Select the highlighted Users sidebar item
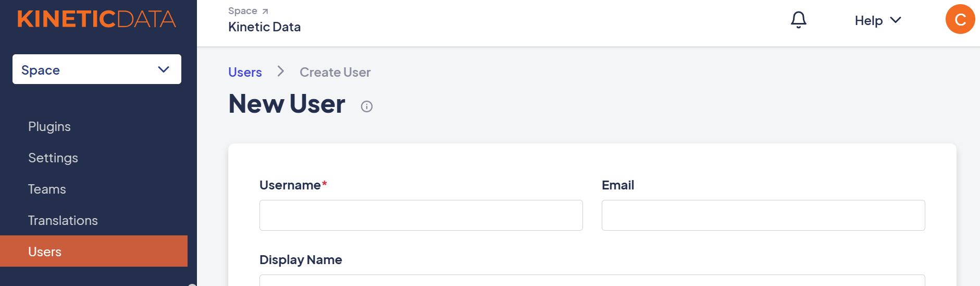Image resolution: width=980 pixels, height=286 pixels. pos(94,251)
